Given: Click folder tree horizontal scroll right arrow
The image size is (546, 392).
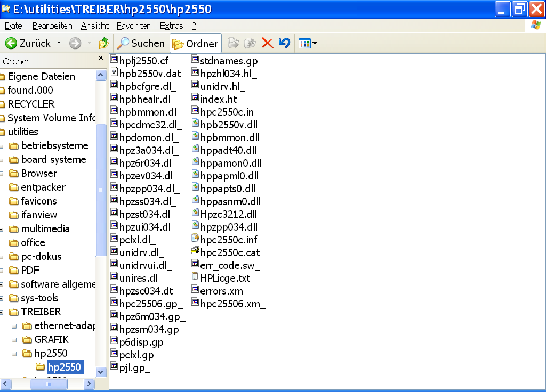Looking at the screenshot, I should pyautogui.click(x=89, y=383).
